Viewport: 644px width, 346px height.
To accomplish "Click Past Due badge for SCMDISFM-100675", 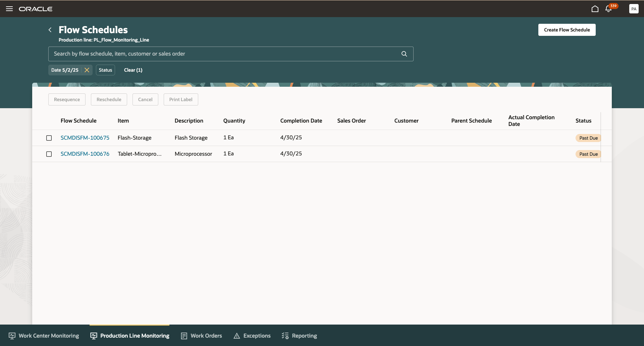I will (x=588, y=138).
